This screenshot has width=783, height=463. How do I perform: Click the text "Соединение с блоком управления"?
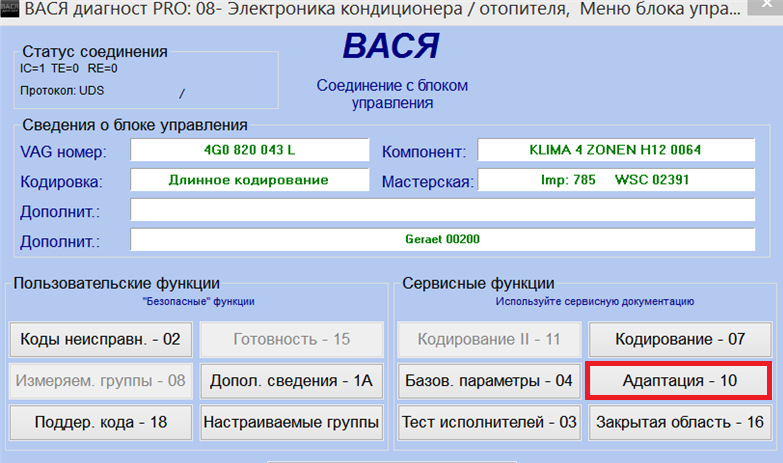[392, 94]
